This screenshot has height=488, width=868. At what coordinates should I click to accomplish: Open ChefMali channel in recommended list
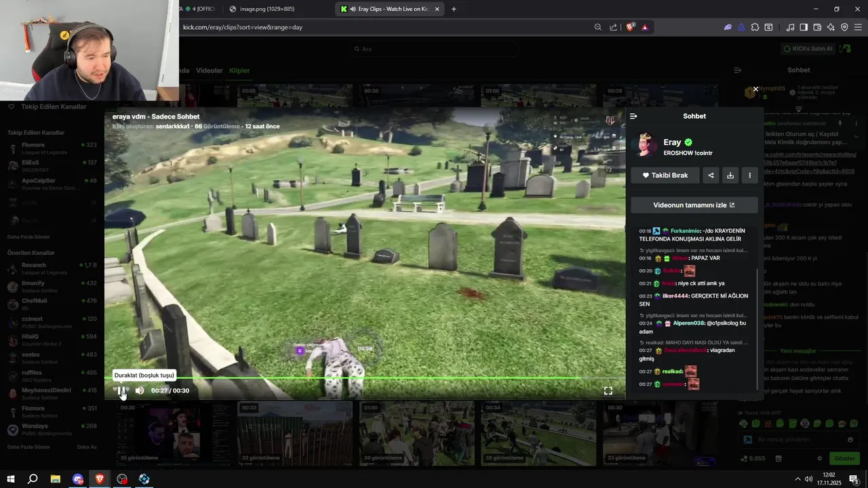pos(53,304)
